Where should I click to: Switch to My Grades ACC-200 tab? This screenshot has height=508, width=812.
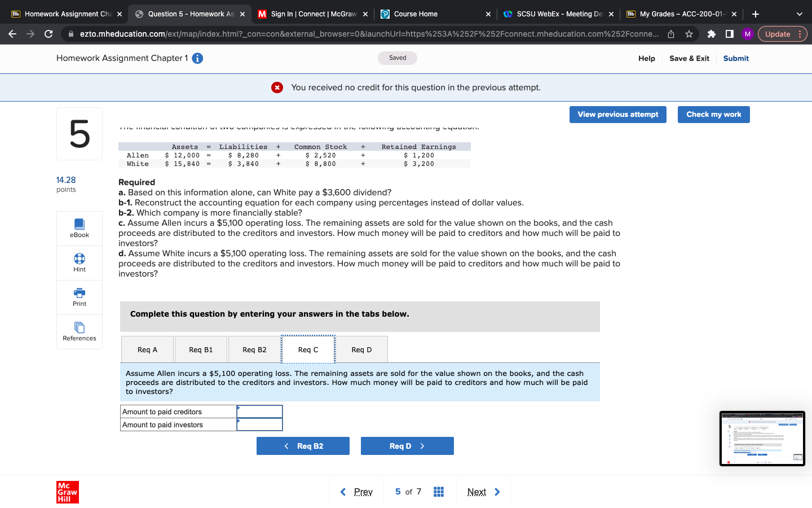[x=681, y=14]
